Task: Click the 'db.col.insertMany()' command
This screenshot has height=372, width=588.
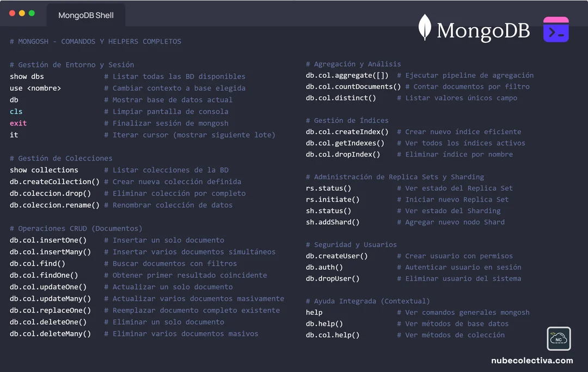Action: click(50, 252)
